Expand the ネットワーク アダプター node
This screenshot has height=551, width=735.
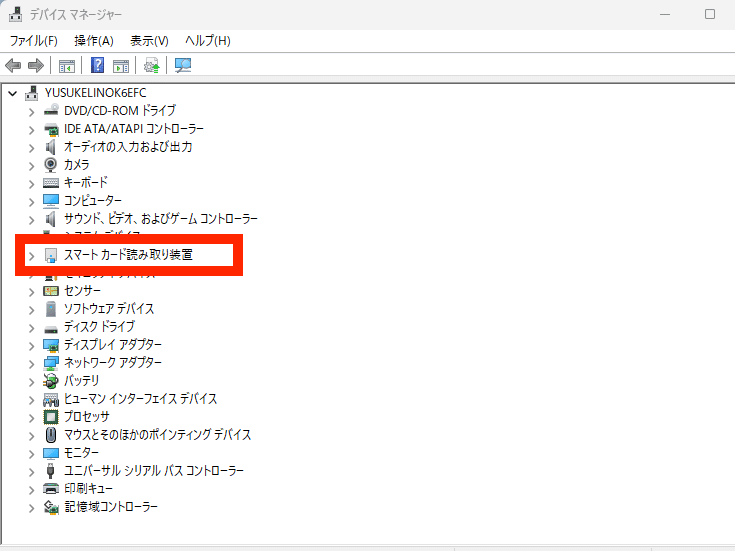coord(31,364)
